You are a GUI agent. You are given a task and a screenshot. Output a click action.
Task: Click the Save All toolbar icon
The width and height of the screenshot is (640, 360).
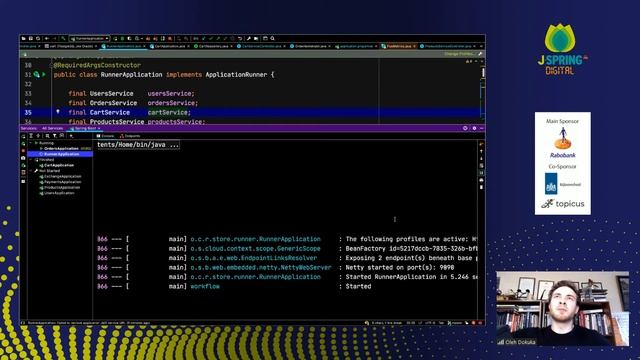31,38
